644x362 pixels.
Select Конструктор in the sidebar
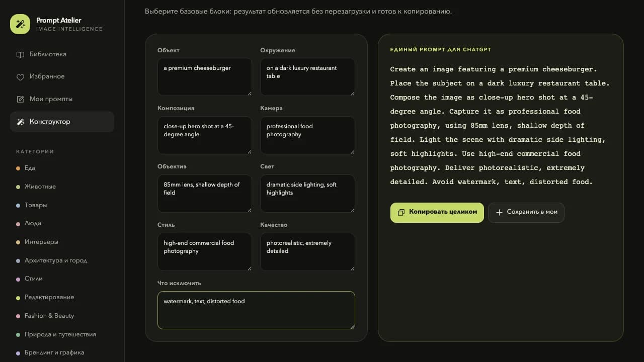click(x=62, y=122)
